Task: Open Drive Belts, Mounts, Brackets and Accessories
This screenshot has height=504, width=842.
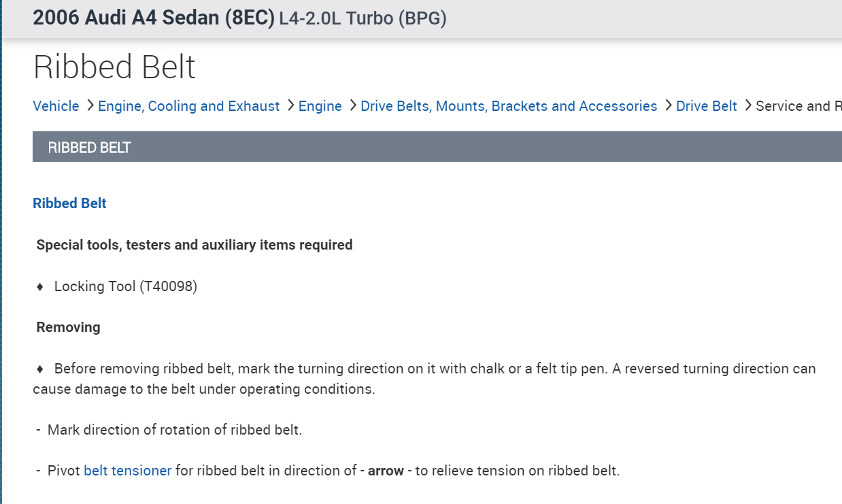Action: tap(509, 106)
